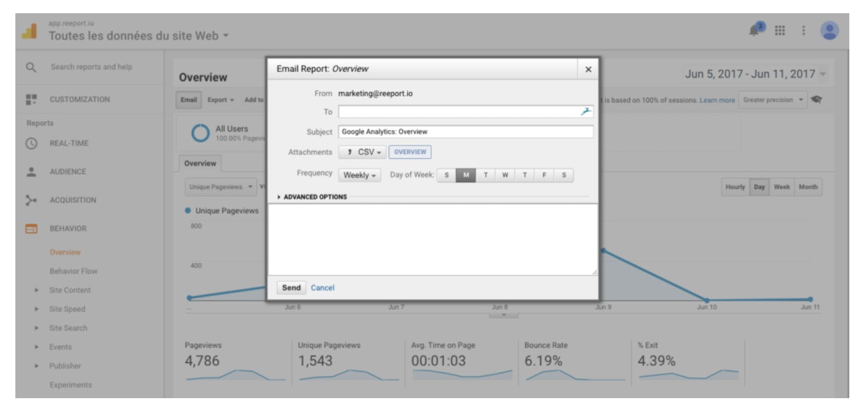Click the email message body text area
868x413 pixels.
pos(432,240)
